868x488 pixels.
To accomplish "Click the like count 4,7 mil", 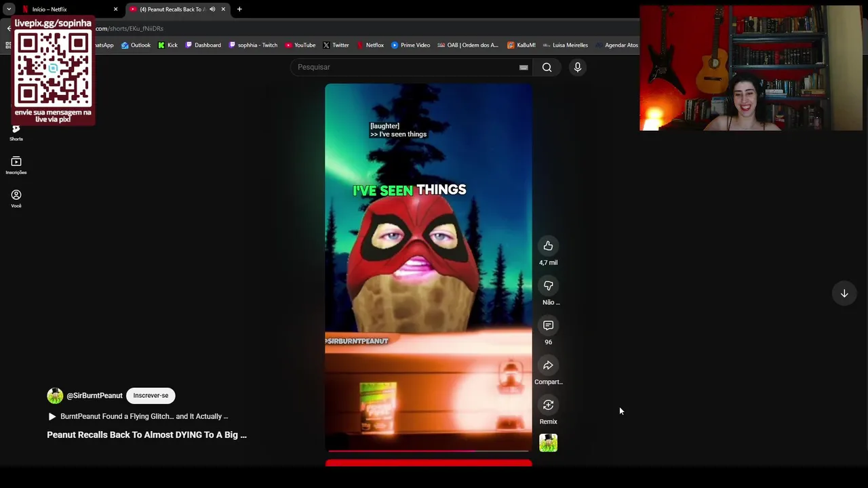I will click(x=548, y=263).
